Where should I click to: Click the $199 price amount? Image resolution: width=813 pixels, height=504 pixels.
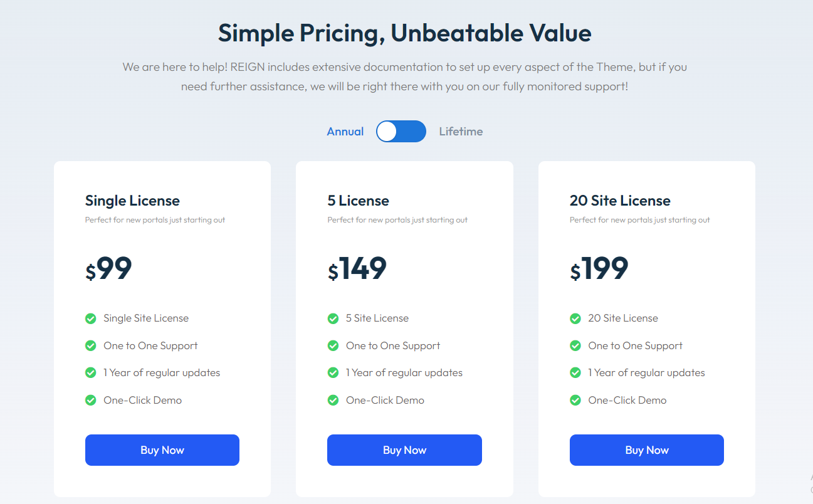pos(599,269)
